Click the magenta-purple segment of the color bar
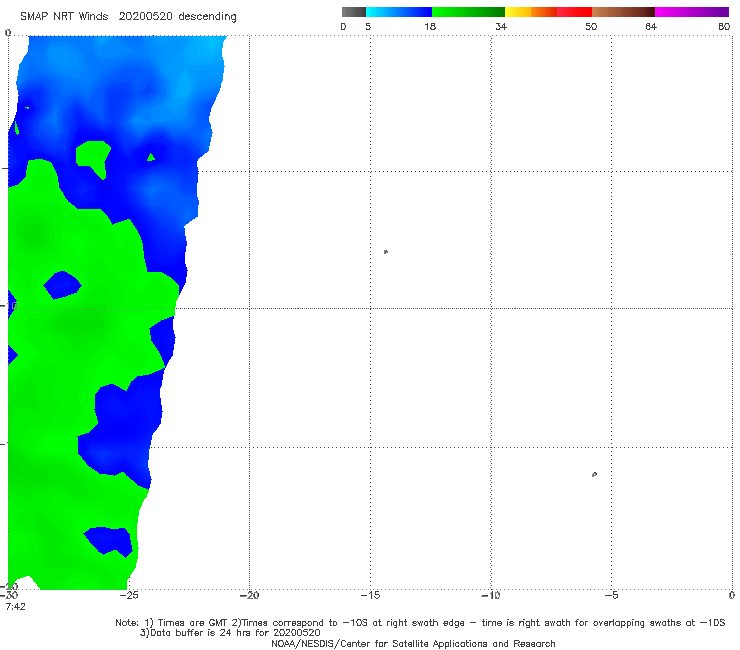This screenshot has width=740, height=650. [x=692, y=12]
